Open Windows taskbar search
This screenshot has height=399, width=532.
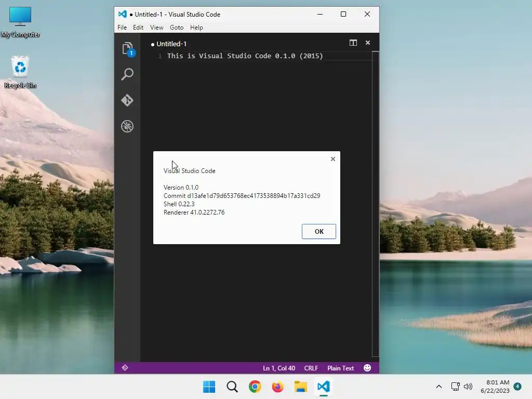click(232, 387)
